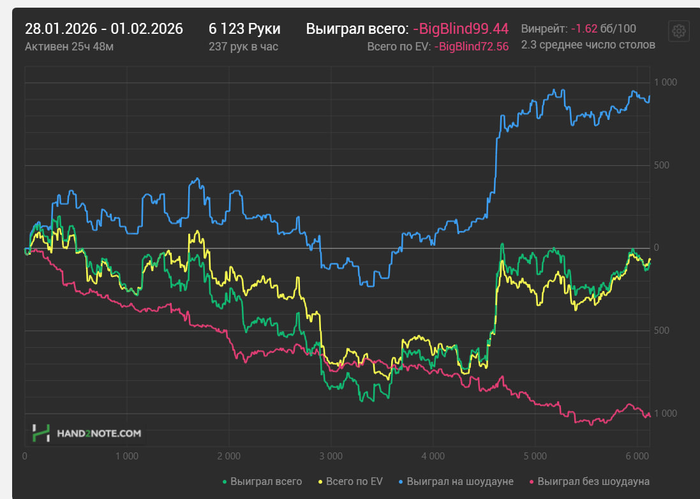Click the 'Активен 25ч 48м' text
This screenshot has width=700, height=499.
pyautogui.click(x=69, y=46)
